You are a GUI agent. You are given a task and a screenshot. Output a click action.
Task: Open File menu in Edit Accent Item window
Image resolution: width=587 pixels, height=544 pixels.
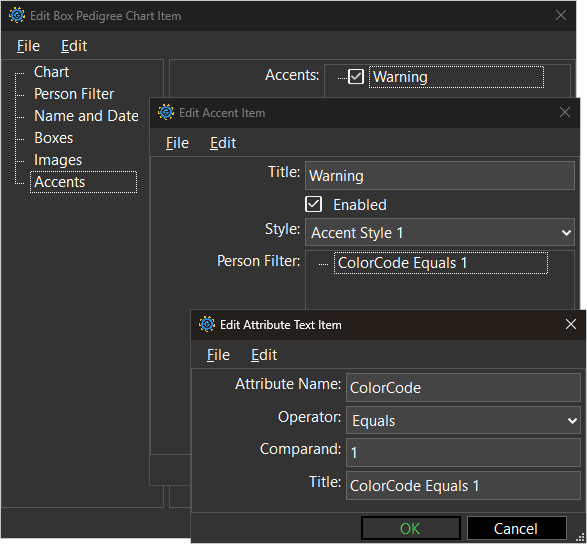[177, 143]
